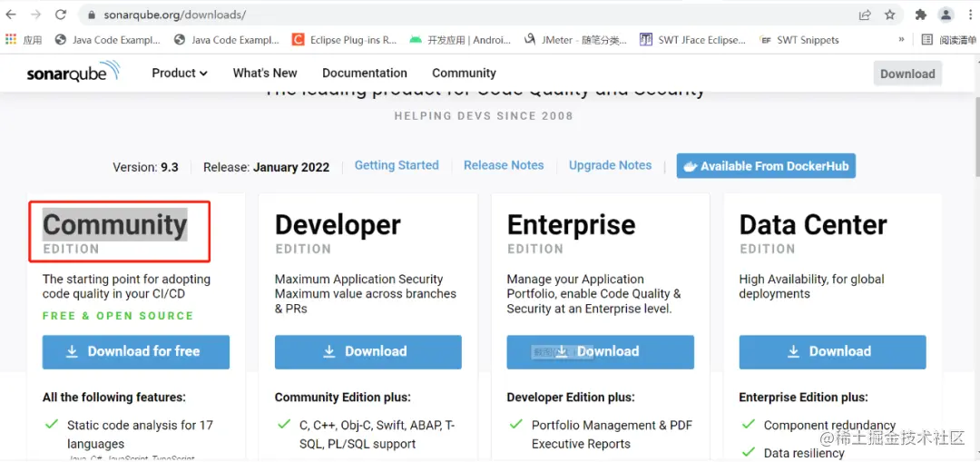Viewport: 980px width, 462px height.
Task: Click 'Portfolio Management & PDF Executive Reports' text
Action: 612,435
